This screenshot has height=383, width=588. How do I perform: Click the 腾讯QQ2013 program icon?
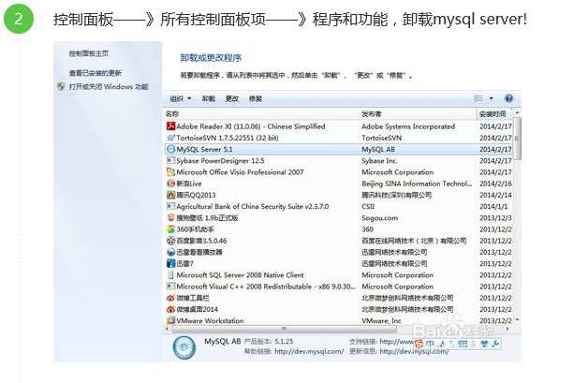171,195
